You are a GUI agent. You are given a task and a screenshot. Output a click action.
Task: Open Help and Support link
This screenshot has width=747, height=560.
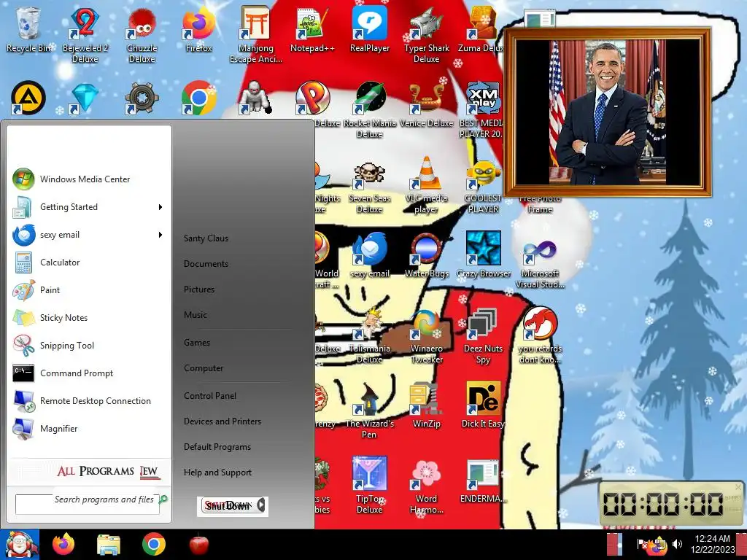pos(217,472)
